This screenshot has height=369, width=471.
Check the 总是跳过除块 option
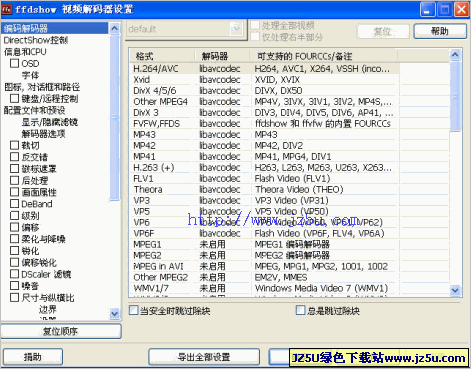click(300, 310)
